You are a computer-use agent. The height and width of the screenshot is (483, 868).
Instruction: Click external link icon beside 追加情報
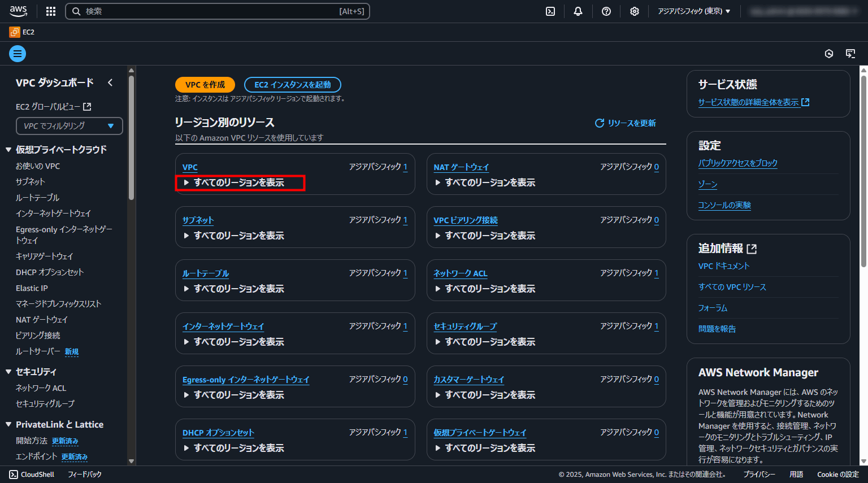(752, 249)
